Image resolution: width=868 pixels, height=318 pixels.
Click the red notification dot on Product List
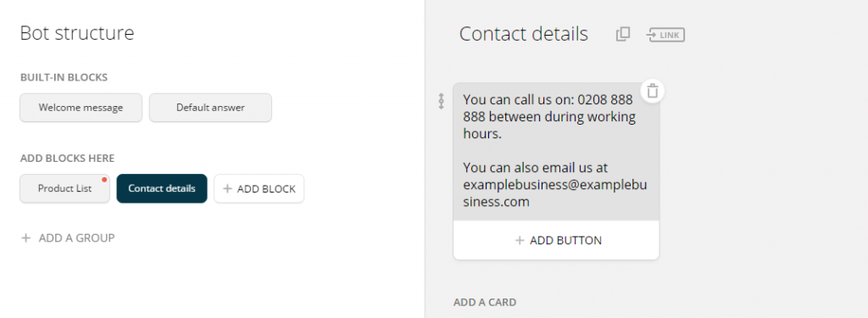(x=104, y=180)
